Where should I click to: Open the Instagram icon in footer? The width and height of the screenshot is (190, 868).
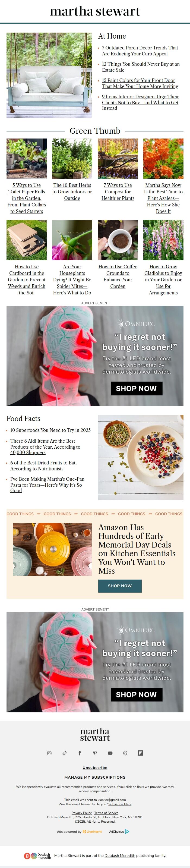pyautogui.click(x=49, y=753)
